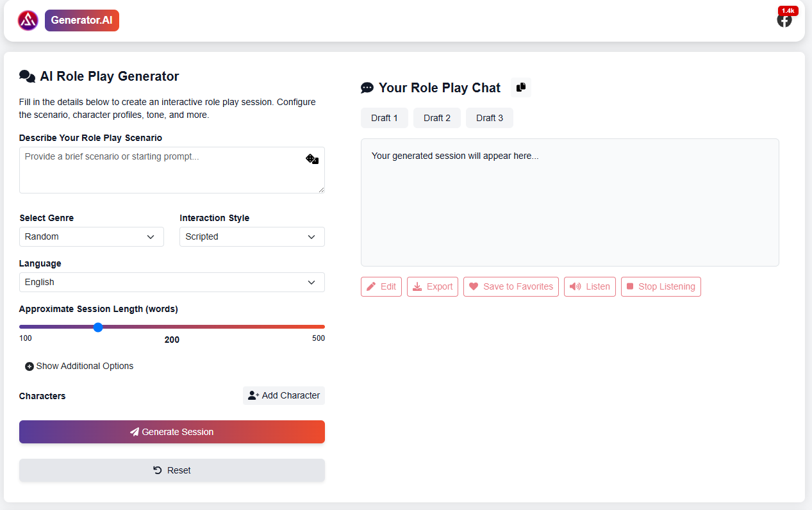
Task: Open the Facebook share icon
Action: point(784,20)
